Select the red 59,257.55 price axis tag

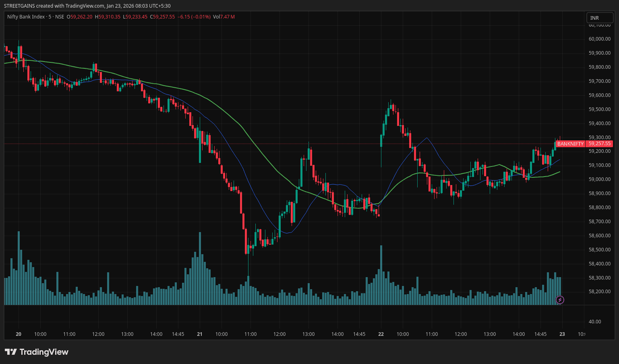point(600,144)
